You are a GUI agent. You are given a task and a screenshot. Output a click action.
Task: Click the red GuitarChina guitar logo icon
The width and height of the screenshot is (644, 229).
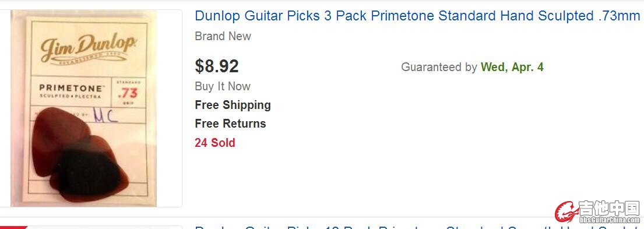point(566,212)
